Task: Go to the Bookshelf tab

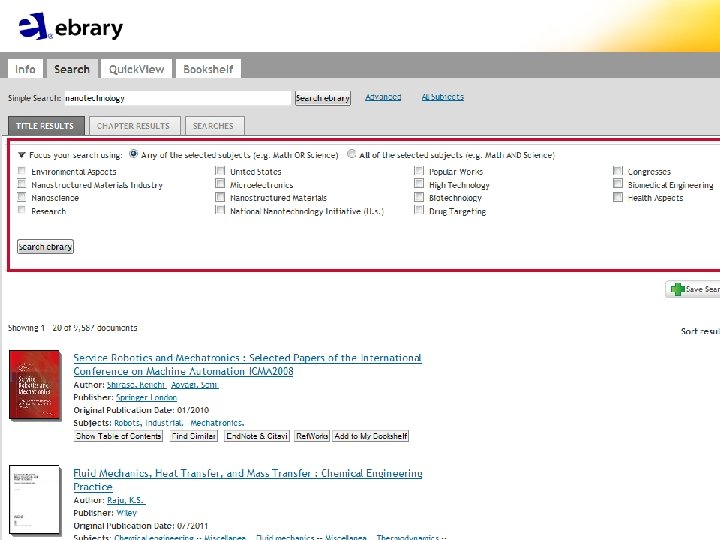Action: (x=208, y=69)
